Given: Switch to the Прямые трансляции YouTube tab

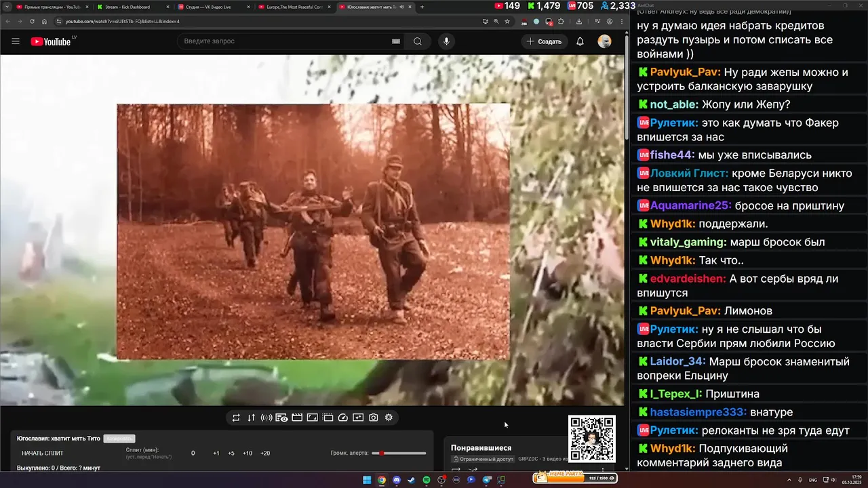Looking at the screenshot, I should 51,7.
